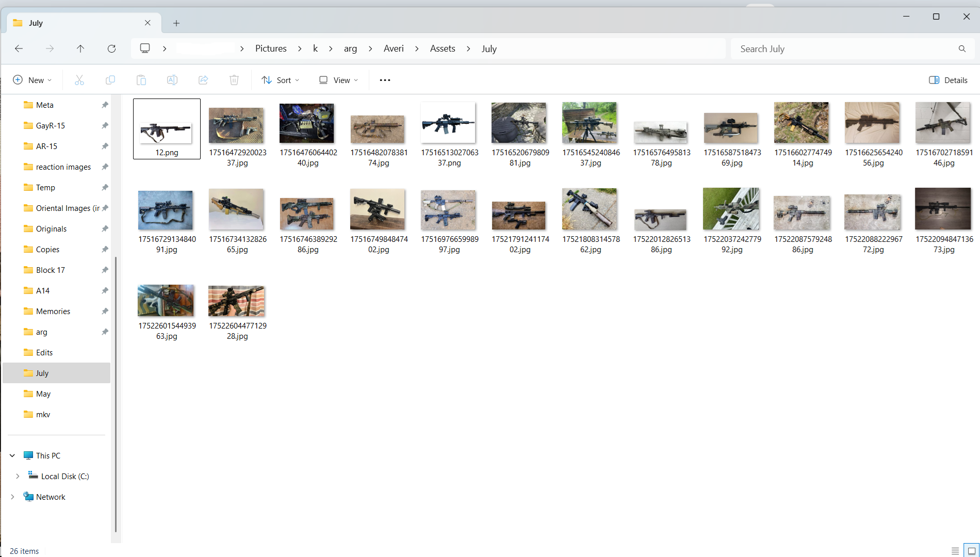Unpin the Memories folder pin icon
This screenshot has width=980, height=557.
tap(105, 311)
